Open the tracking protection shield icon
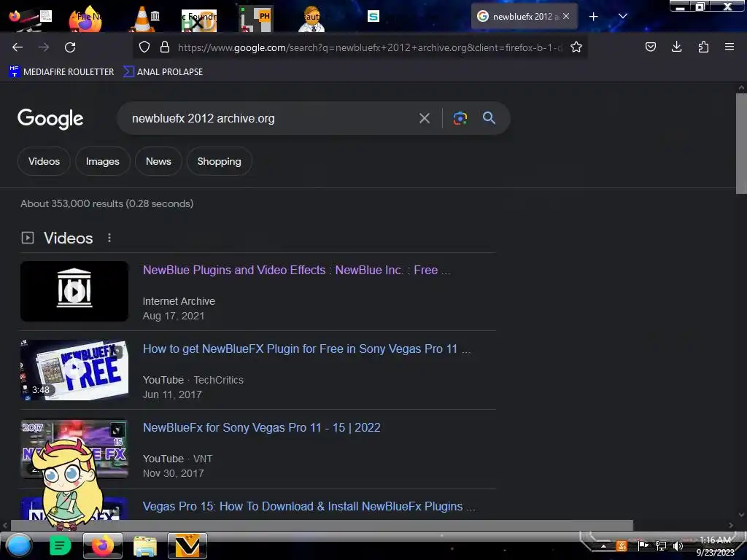Screen dimensions: 747x560 click(144, 47)
